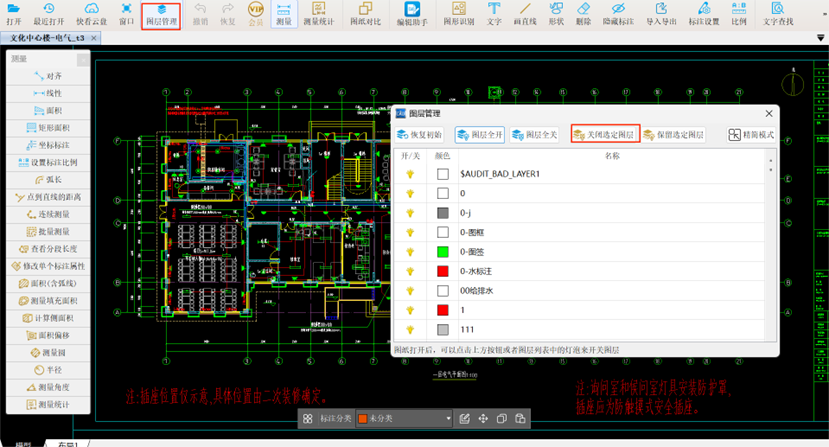Image resolution: width=829 pixels, height=447 pixels.
Task: Click green color swatch of 0-图签
Action: tap(443, 252)
